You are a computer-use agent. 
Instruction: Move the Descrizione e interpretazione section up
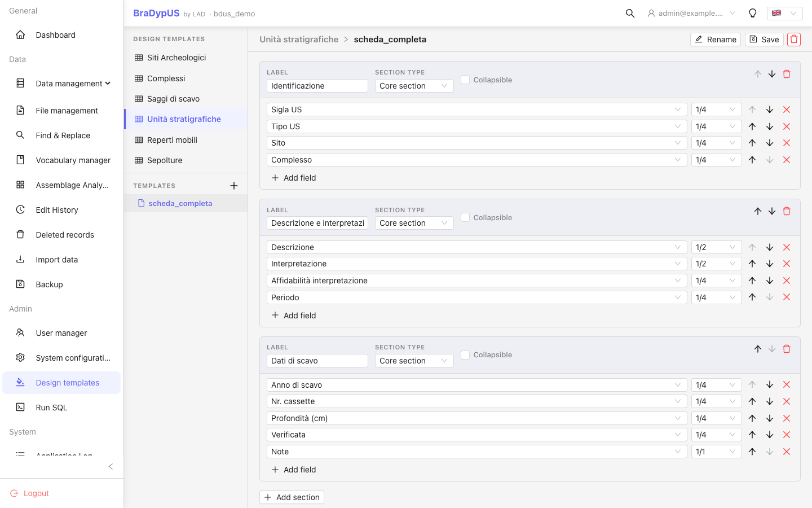pos(758,211)
